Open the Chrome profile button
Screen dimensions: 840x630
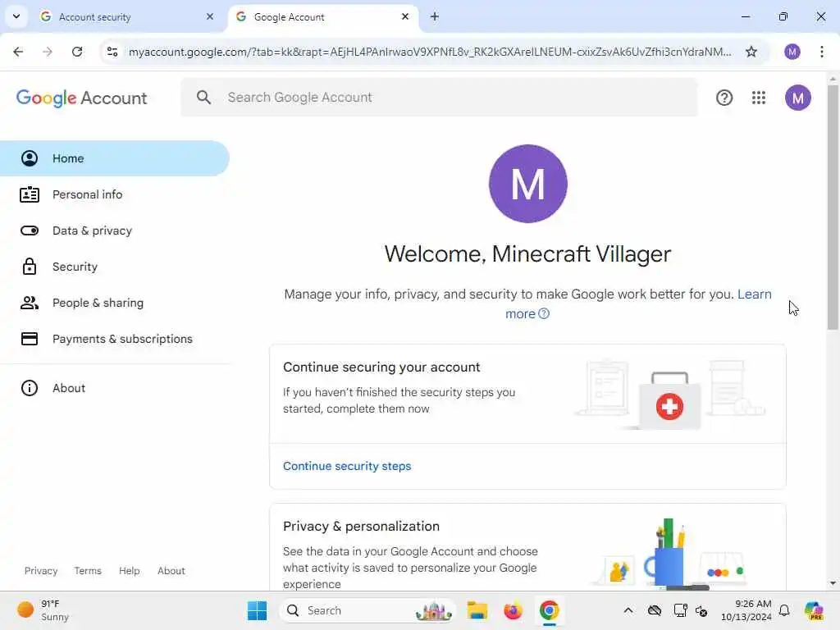[x=792, y=52]
